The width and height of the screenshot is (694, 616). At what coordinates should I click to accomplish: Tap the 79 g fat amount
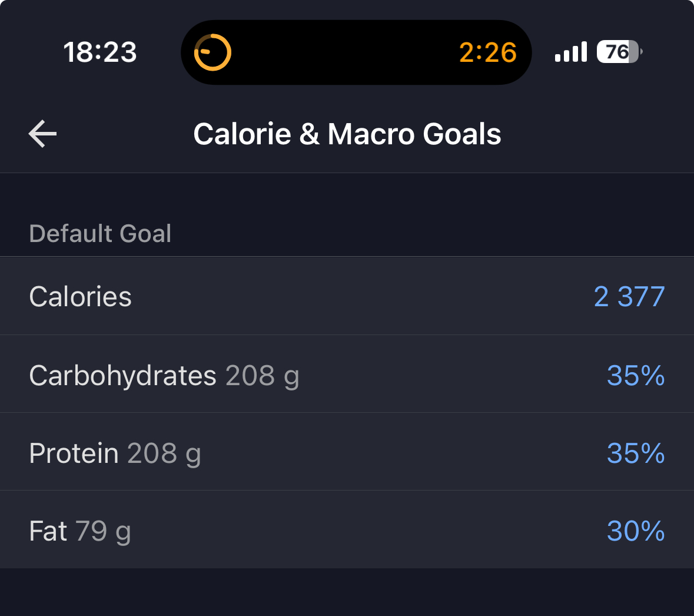click(x=103, y=531)
